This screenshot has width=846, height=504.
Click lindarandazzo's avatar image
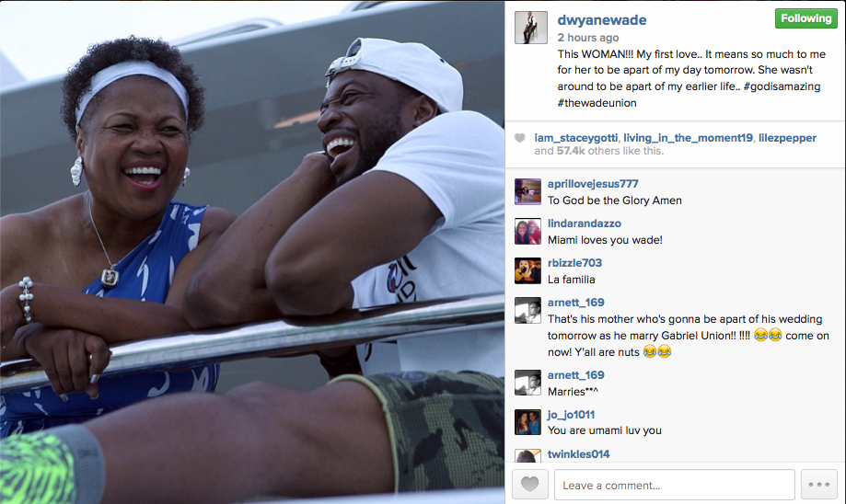(527, 231)
